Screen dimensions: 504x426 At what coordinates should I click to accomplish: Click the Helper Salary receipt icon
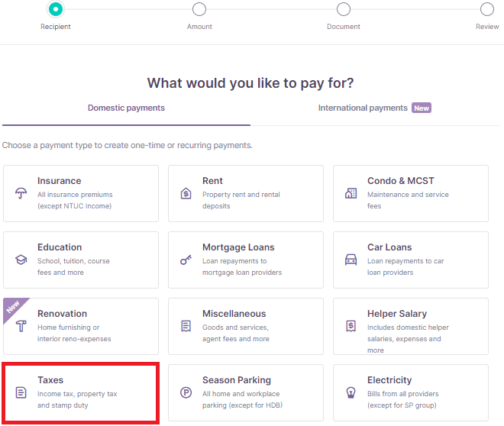[x=351, y=326]
